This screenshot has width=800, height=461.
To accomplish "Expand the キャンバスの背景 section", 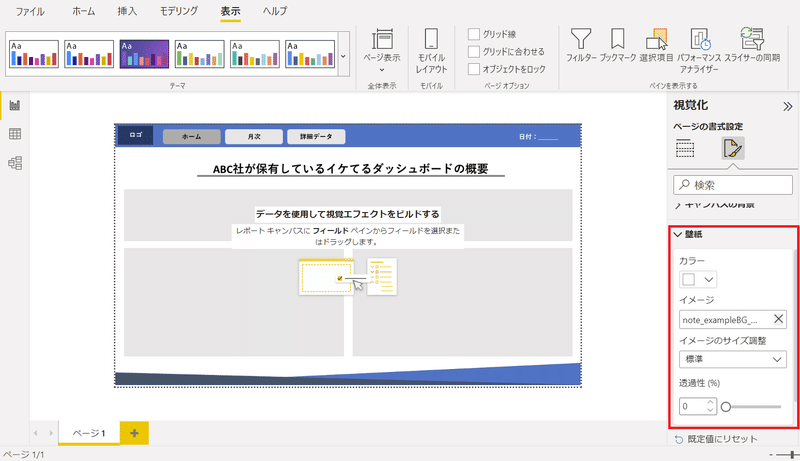I will pyautogui.click(x=678, y=205).
